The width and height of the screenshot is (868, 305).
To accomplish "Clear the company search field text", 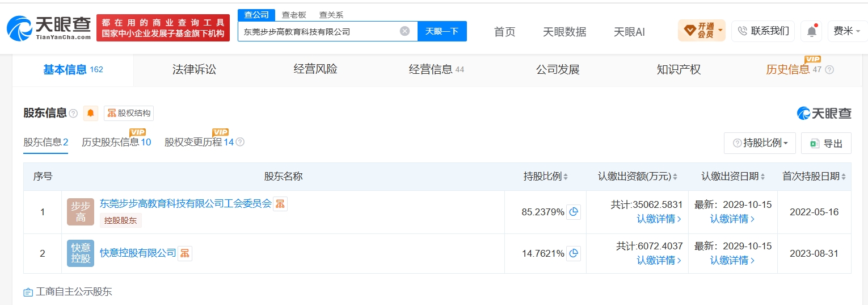I will 404,31.
